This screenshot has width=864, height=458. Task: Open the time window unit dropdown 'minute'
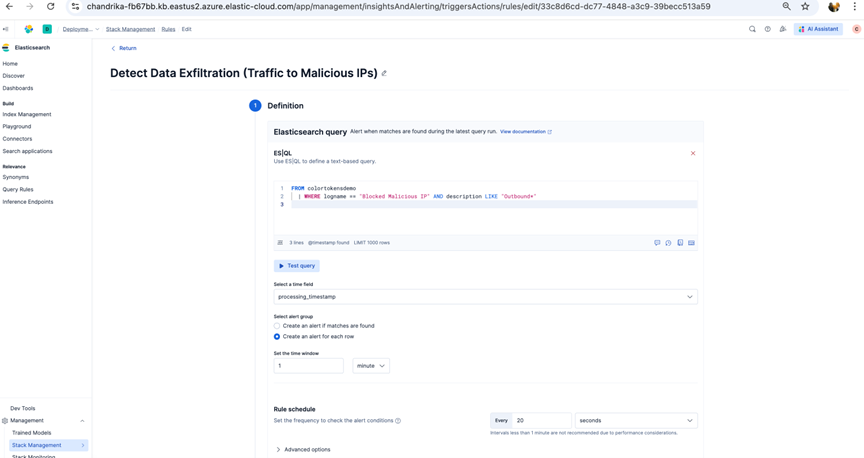(x=371, y=366)
